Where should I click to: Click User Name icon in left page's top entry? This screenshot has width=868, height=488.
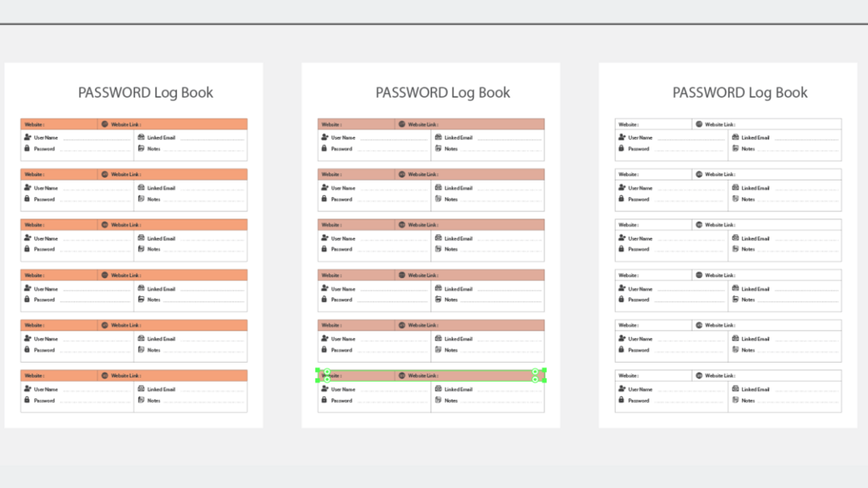pos(28,136)
